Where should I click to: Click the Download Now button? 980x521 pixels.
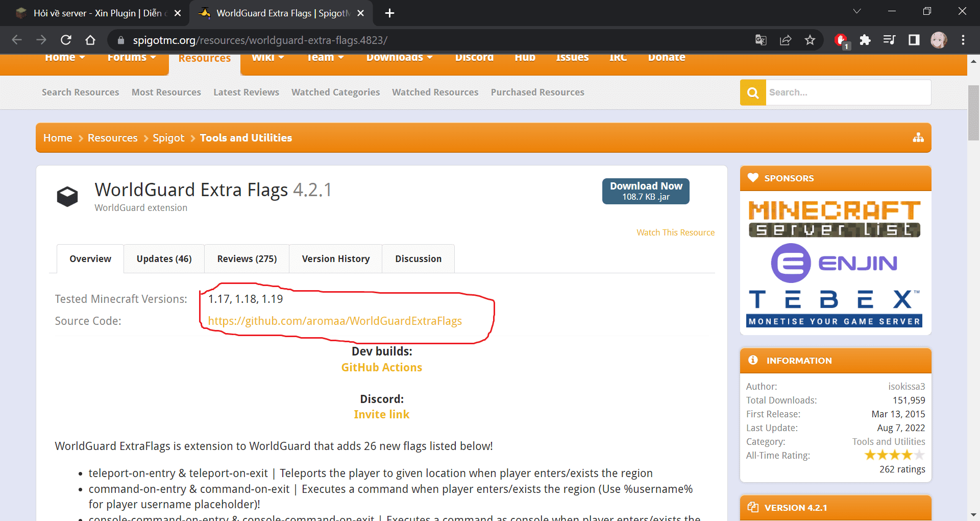[646, 191]
